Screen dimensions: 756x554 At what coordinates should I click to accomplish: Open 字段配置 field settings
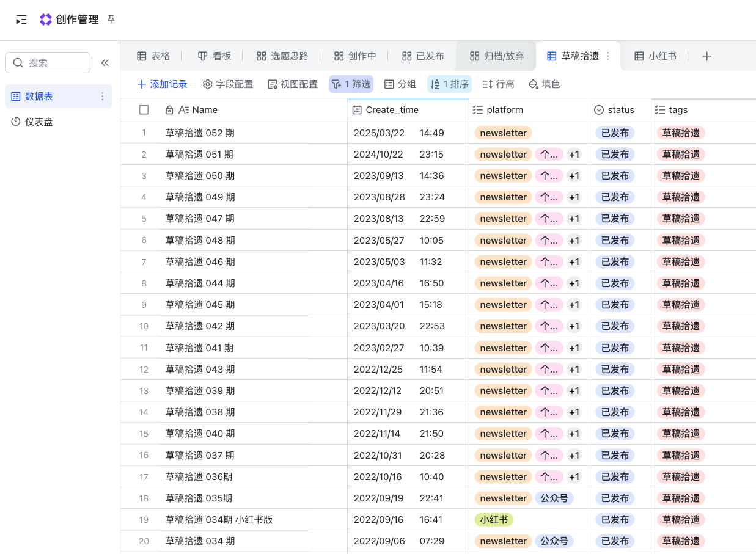[228, 84]
